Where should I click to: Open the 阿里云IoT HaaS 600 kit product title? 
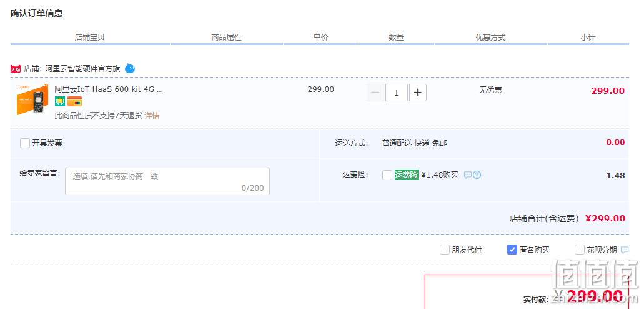click(109, 89)
